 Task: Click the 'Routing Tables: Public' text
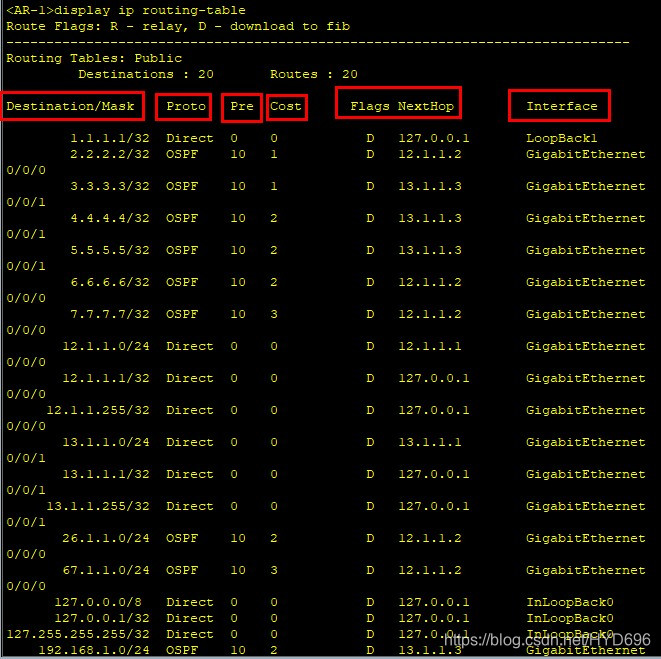pyautogui.click(x=94, y=58)
